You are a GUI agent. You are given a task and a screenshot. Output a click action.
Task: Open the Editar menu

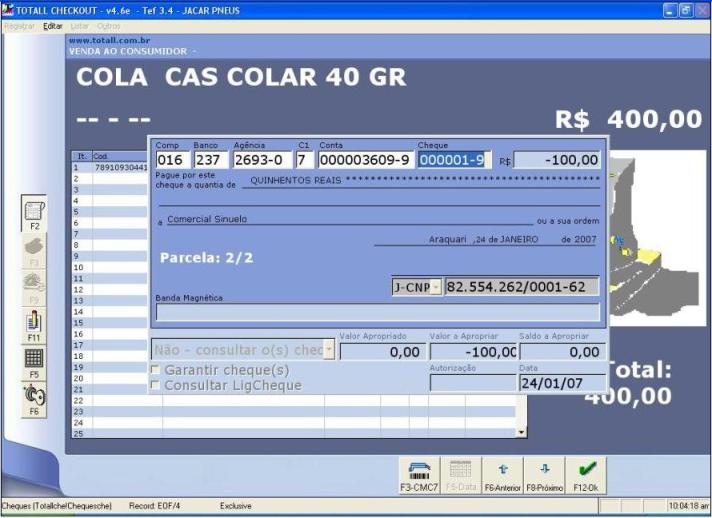point(53,25)
